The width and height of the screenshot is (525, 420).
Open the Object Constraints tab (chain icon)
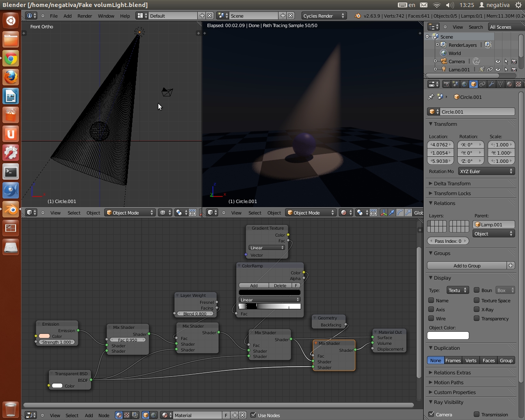[482, 84]
